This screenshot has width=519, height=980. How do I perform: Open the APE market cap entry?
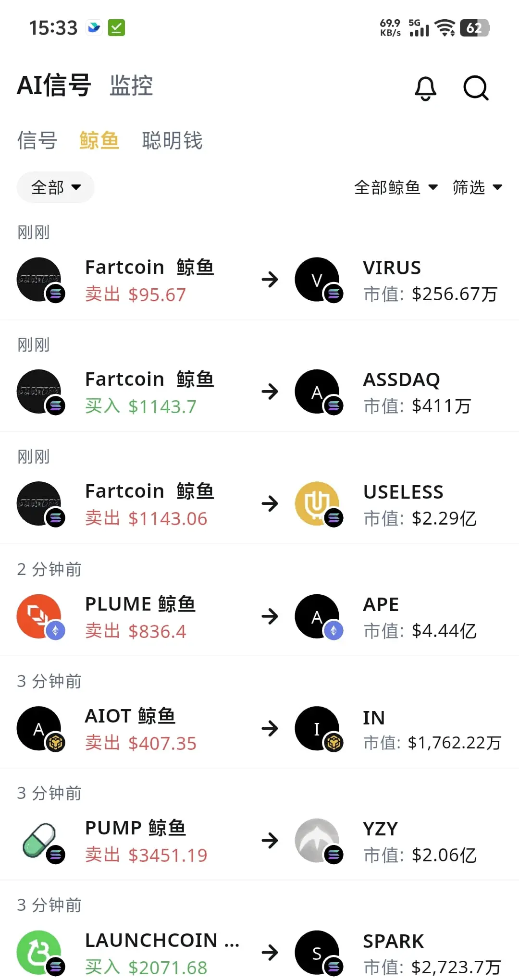pos(420,631)
